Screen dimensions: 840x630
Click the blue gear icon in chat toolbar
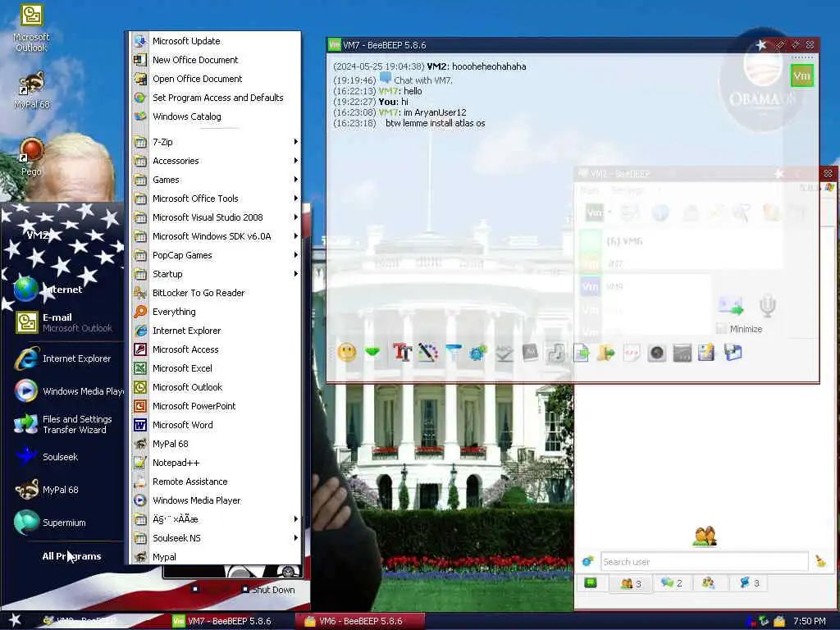click(x=478, y=353)
